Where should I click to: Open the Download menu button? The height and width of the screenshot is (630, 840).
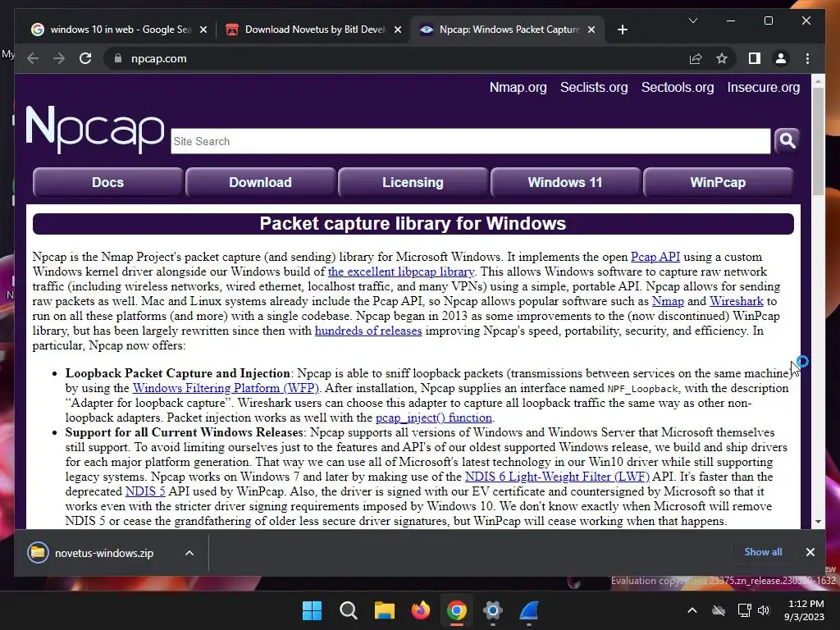point(260,183)
